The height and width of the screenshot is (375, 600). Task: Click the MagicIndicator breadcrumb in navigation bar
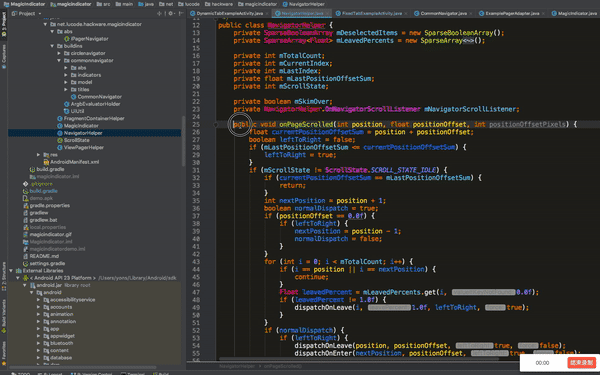(24, 4)
